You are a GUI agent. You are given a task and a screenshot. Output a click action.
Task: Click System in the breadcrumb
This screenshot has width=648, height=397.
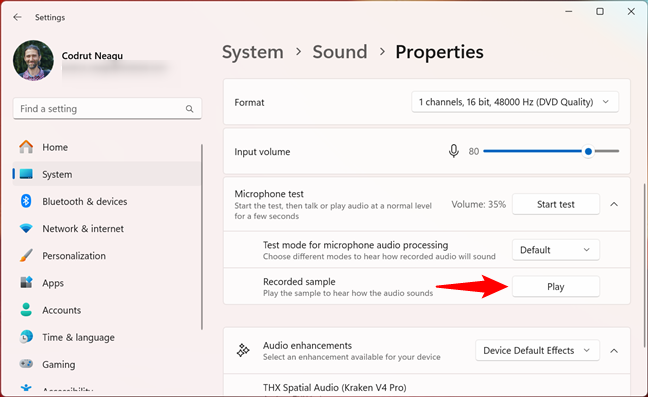pyautogui.click(x=253, y=52)
